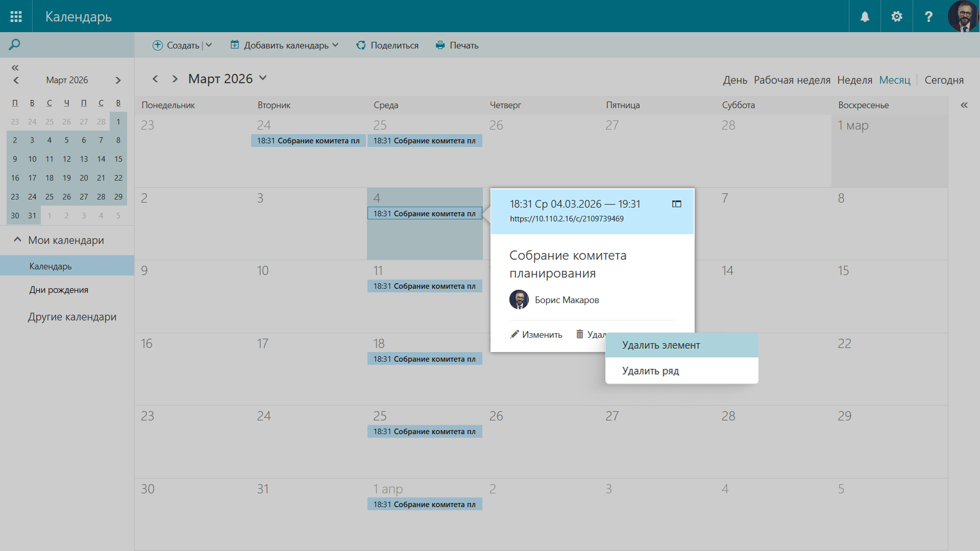
Task: Go to next month in mini calendar
Action: [118, 80]
